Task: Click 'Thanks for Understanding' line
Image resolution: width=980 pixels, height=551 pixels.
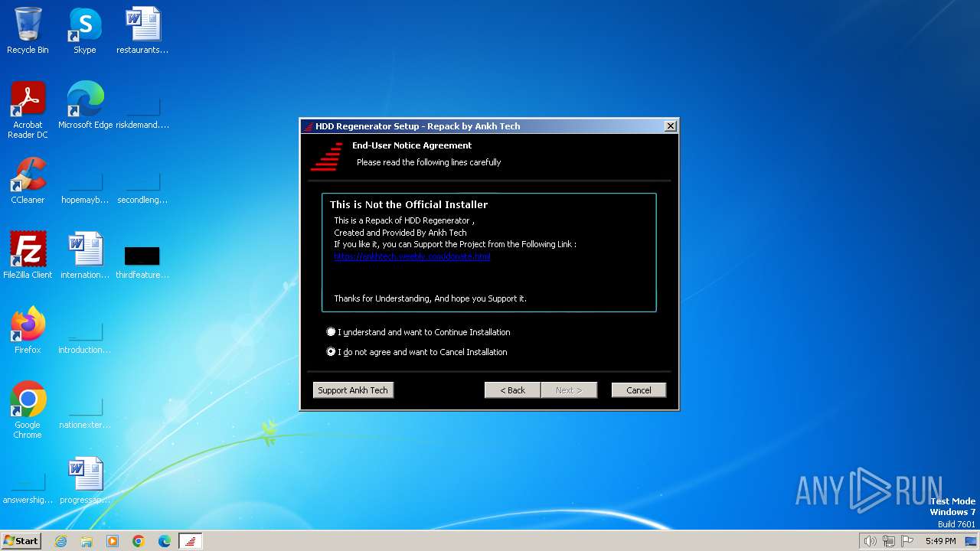Action: tap(430, 298)
